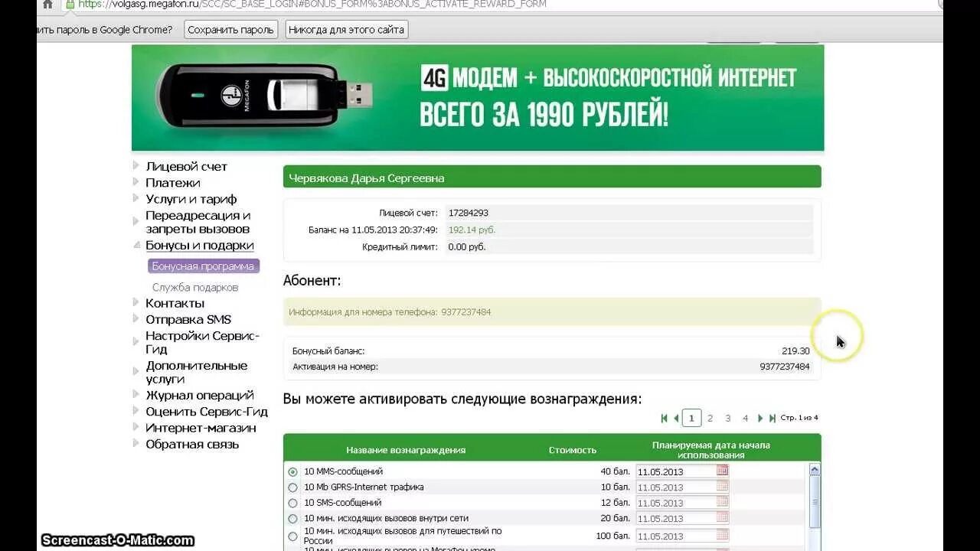
Task: Click the credit limit value 0.00 руб.
Action: [467, 246]
